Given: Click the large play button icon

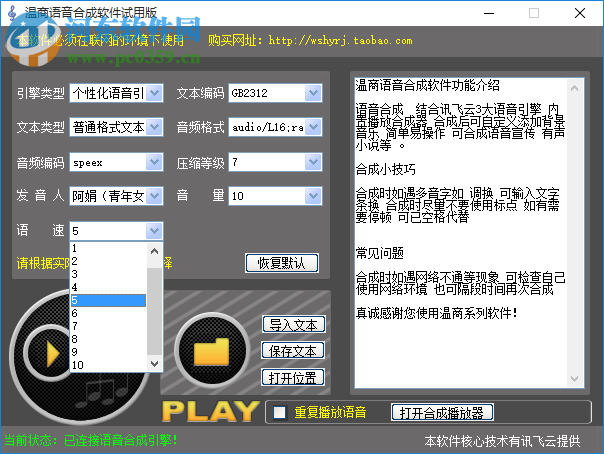Looking at the screenshot, I should point(49,353).
